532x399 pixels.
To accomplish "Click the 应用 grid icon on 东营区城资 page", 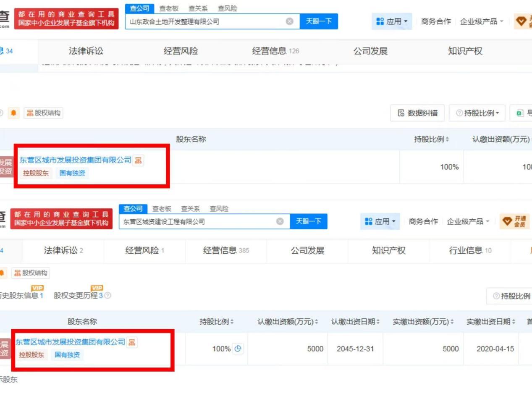I will (x=369, y=221).
